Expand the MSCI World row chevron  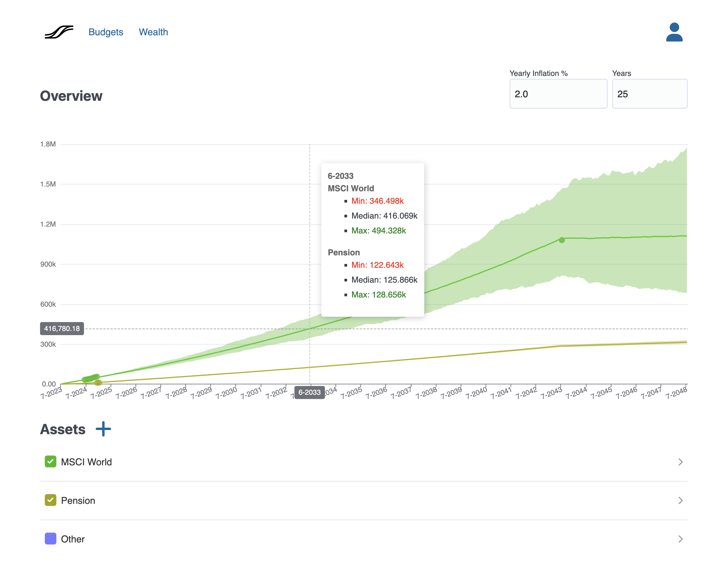pos(681,462)
